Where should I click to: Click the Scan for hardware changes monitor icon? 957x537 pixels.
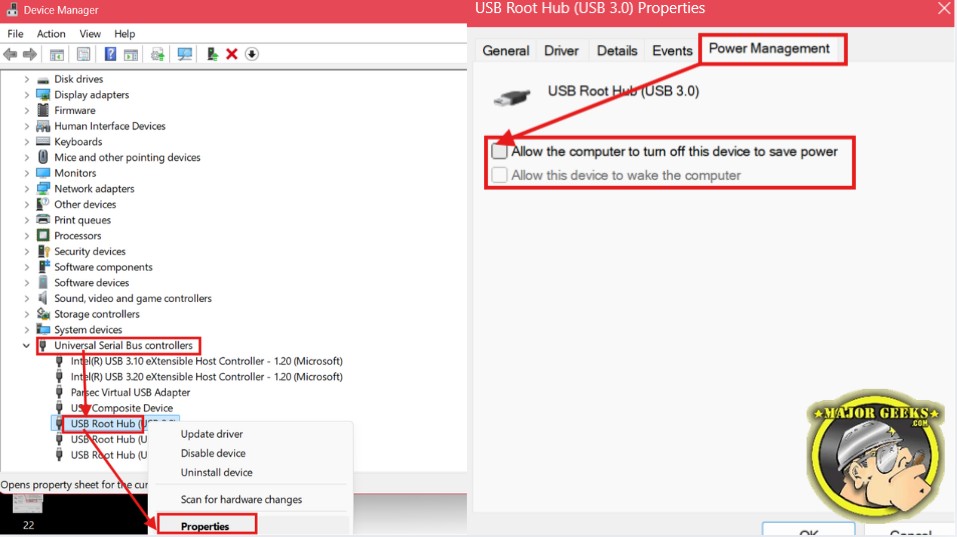point(184,54)
